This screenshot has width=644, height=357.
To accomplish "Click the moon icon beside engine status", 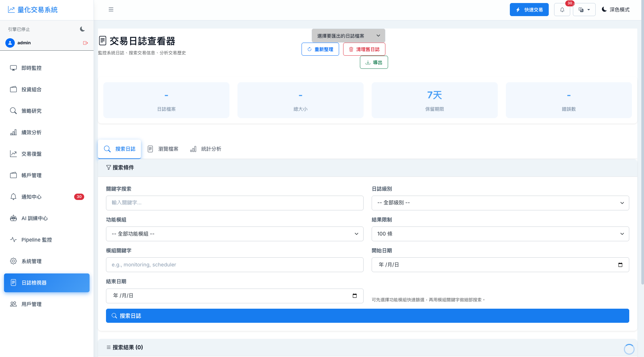I will click(x=83, y=29).
